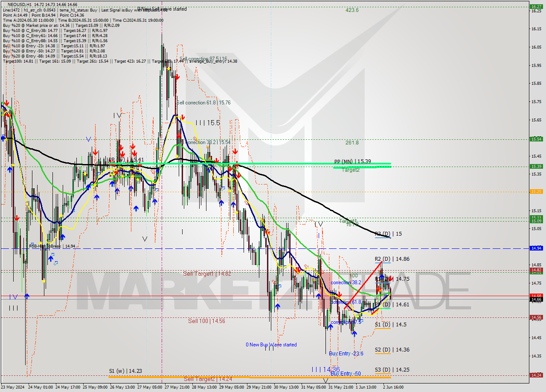This screenshot has height=392, width=546.
Task: Click the 'Buy %20 @ Market price or at: 14.36' line
Action: pos(61,25)
